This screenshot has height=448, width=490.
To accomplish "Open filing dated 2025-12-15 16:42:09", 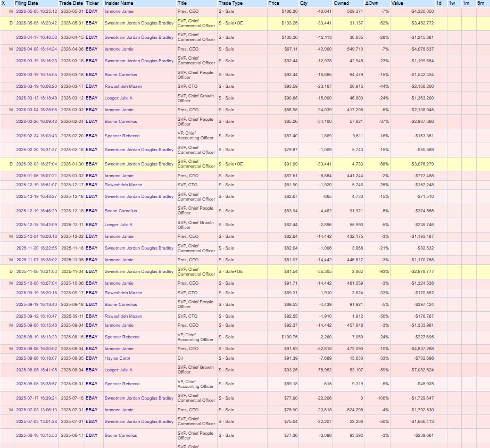I will (x=37, y=225).
